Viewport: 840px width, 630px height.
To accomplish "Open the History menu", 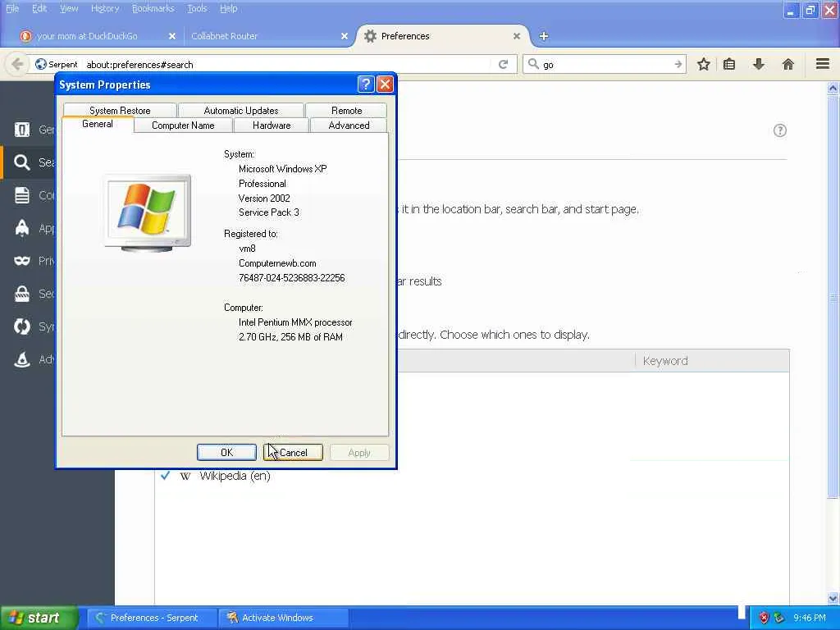I will point(104,8).
